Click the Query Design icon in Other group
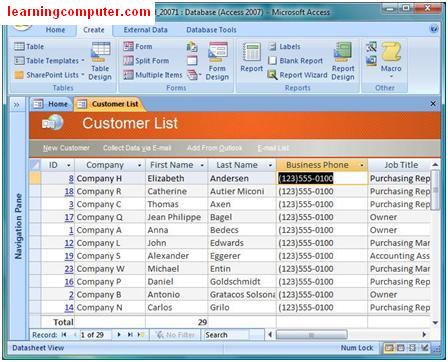The image size is (448, 362). tap(371, 61)
